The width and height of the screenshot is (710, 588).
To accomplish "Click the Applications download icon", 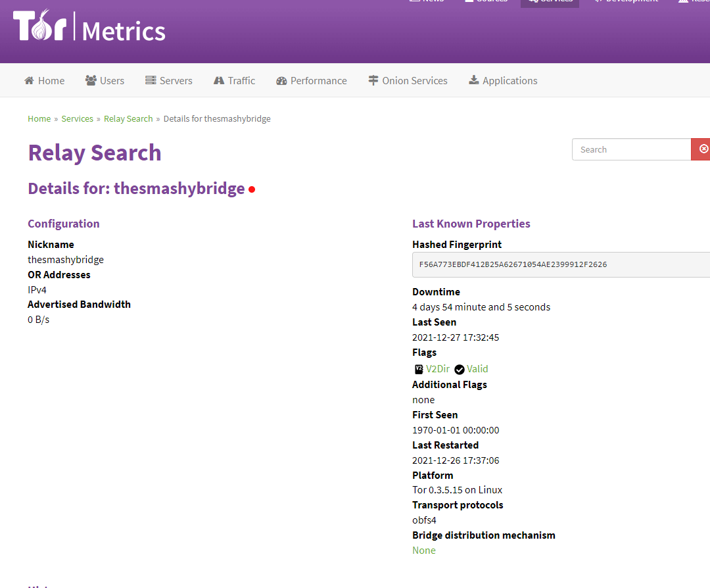I will tap(473, 80).
